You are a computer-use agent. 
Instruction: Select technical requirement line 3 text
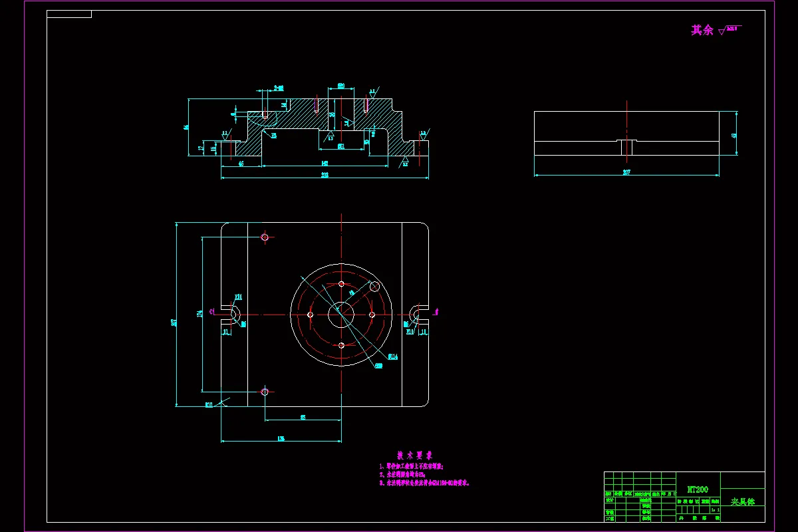pos(425,483)
